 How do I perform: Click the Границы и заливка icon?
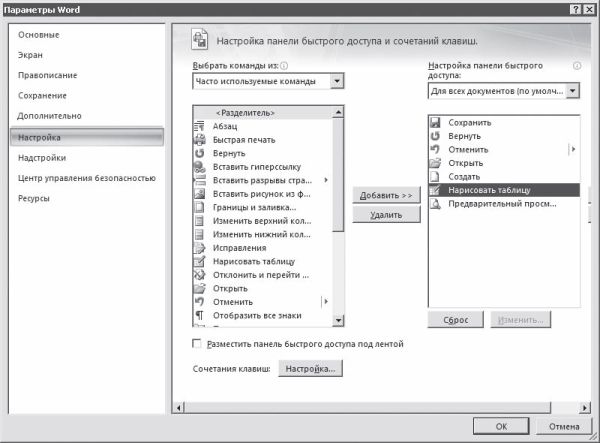(x=199, y=207)
